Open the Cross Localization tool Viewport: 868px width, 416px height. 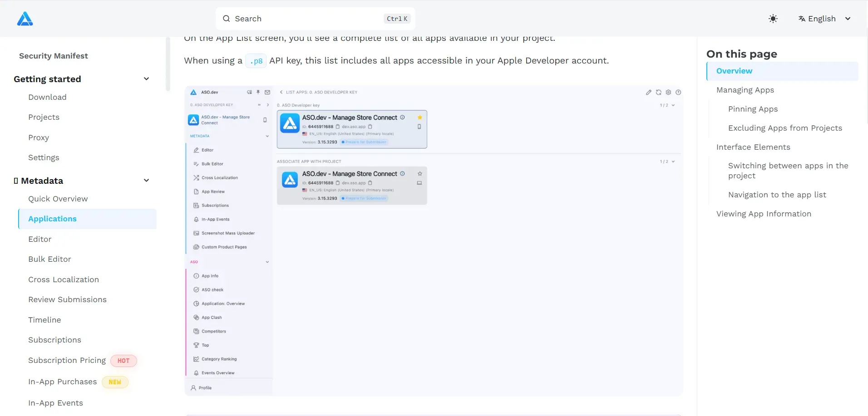pyautogui.click(x=219, y=177)
